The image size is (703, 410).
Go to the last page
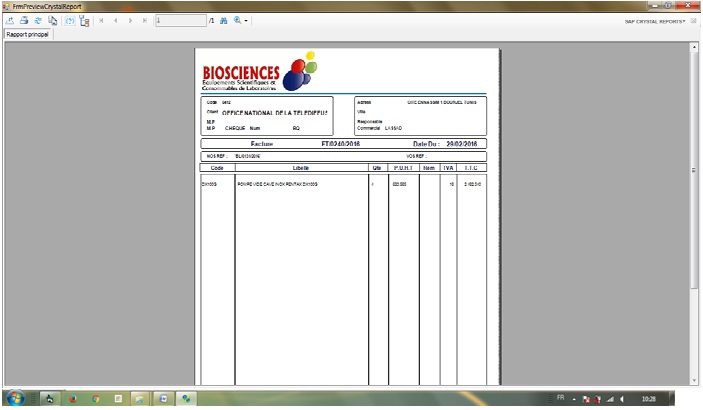144,21
